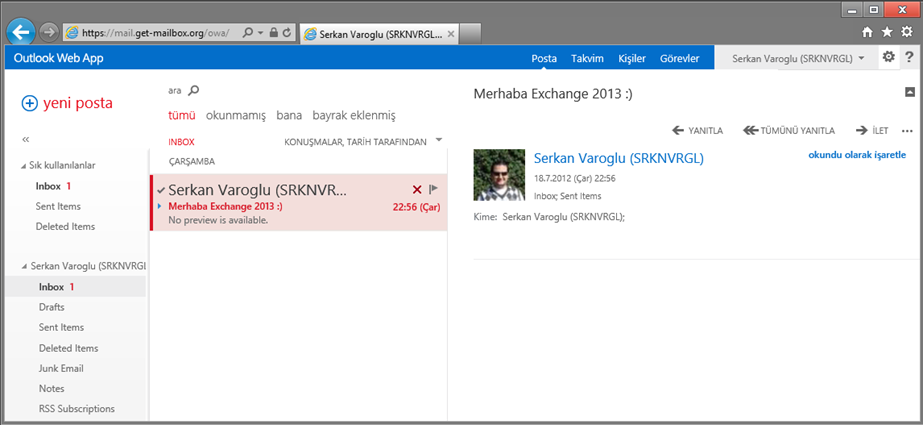Open the browser tools gear icon

[907, 32]
